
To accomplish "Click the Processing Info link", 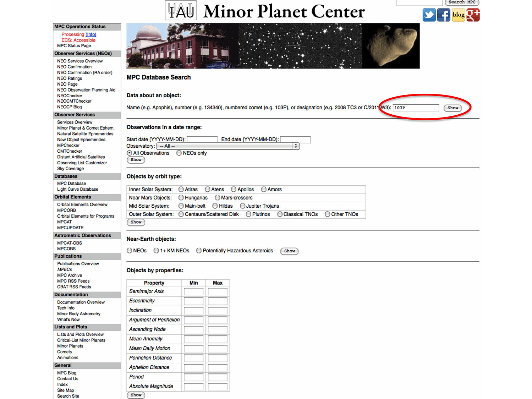I will 91,34.
